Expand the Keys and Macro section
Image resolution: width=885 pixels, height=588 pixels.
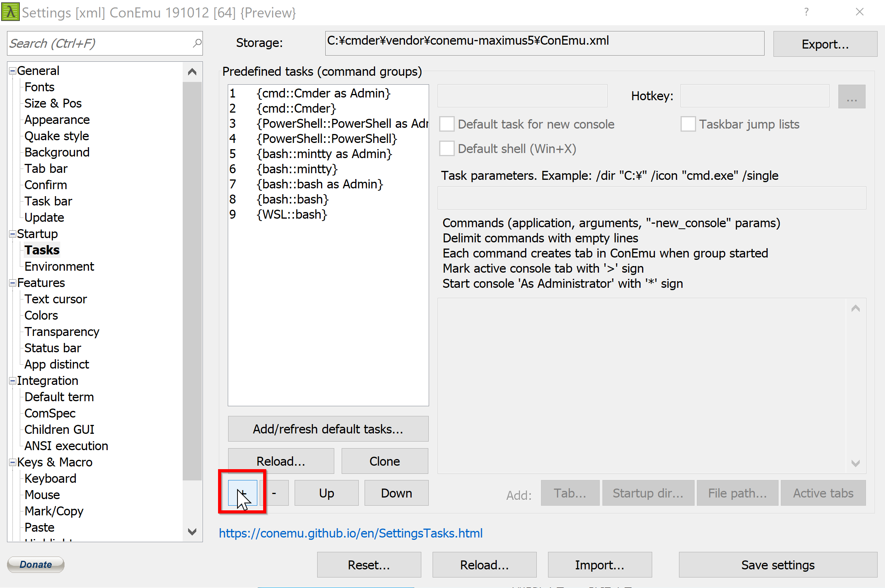click(x=12, y=462)
